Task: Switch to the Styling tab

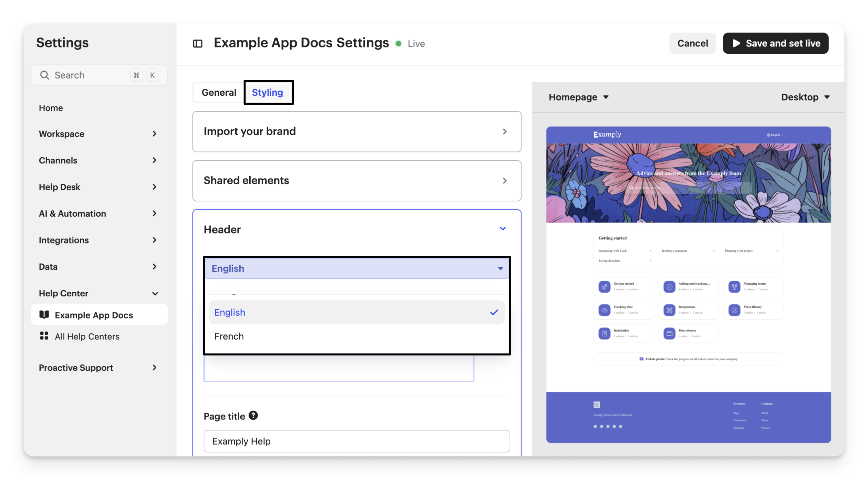Action: click(268, 93)
